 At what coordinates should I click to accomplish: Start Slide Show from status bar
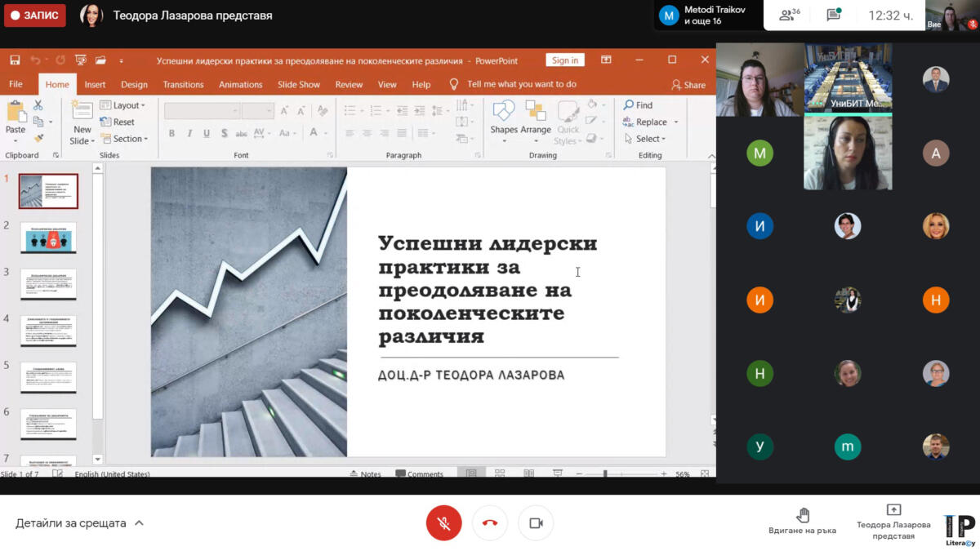[x=557, y=473]
